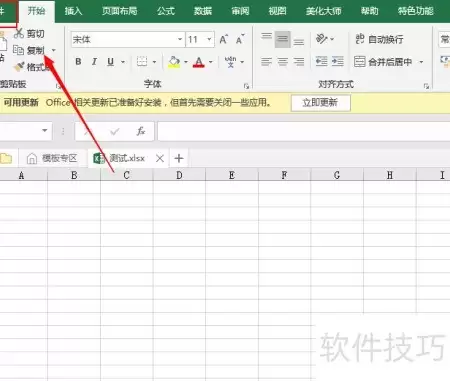Select column A header
450x381 pixels.
point(21,175)
